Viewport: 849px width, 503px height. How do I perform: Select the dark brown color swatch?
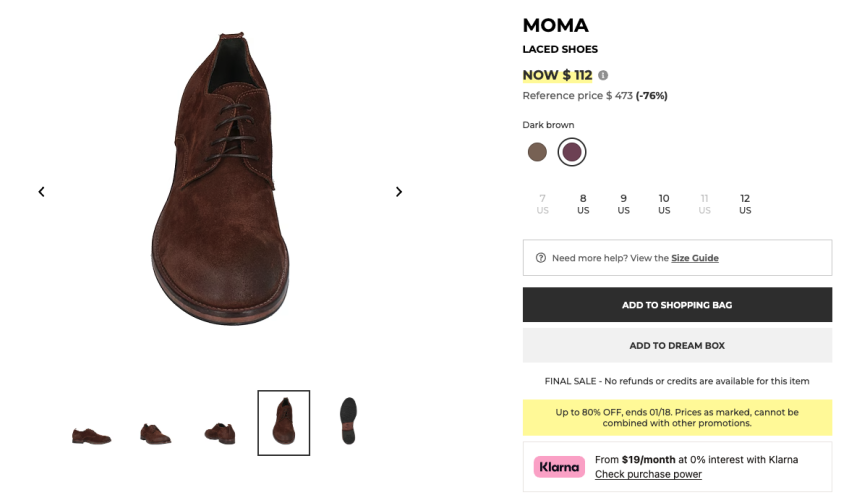pyautogui.click(x=572, y=152)
